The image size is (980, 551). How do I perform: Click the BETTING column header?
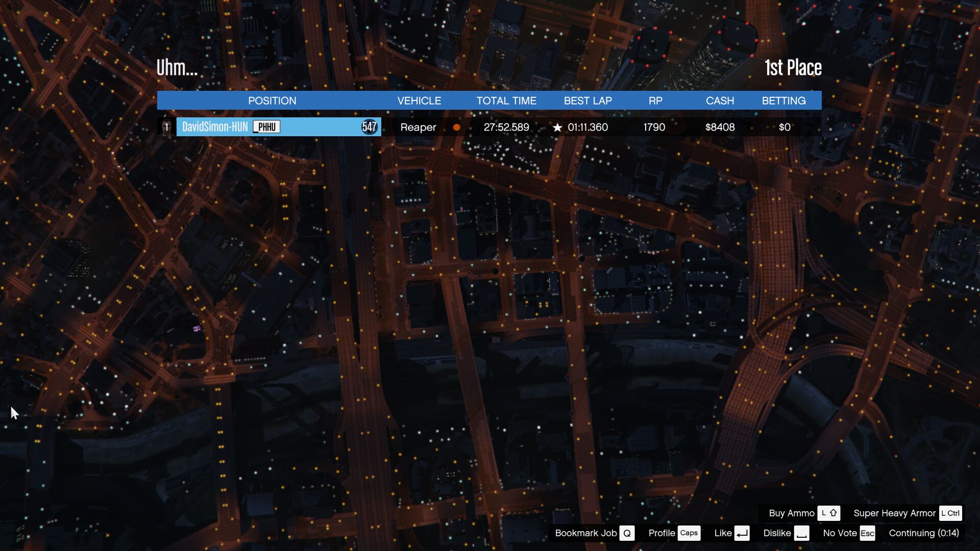pos(783,101)
